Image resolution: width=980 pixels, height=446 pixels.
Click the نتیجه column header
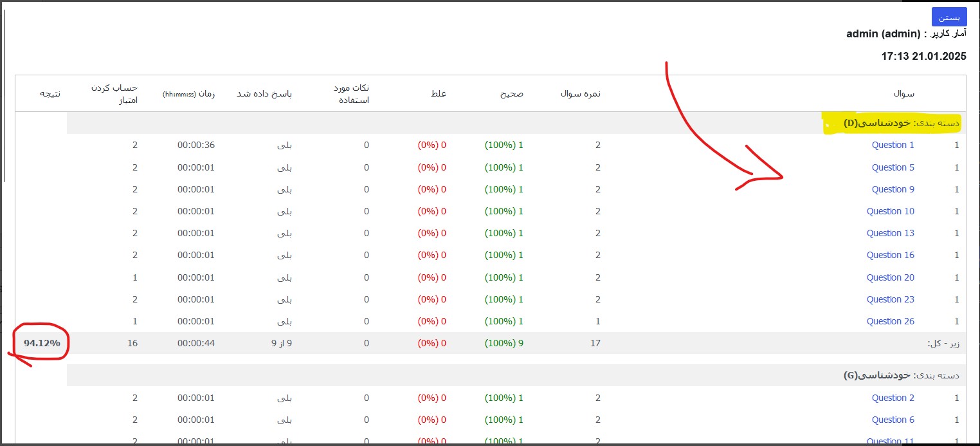pos(50,93)
